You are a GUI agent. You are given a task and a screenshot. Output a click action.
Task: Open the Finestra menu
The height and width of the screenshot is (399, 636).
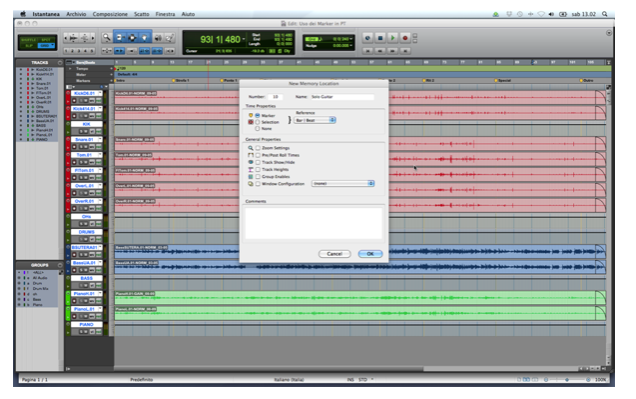(165, 14)
